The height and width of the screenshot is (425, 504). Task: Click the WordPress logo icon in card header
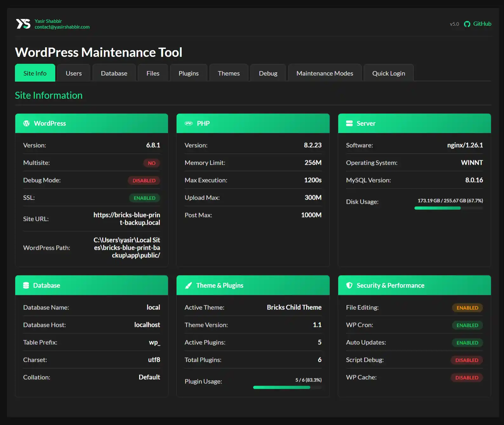click(26, 123)
